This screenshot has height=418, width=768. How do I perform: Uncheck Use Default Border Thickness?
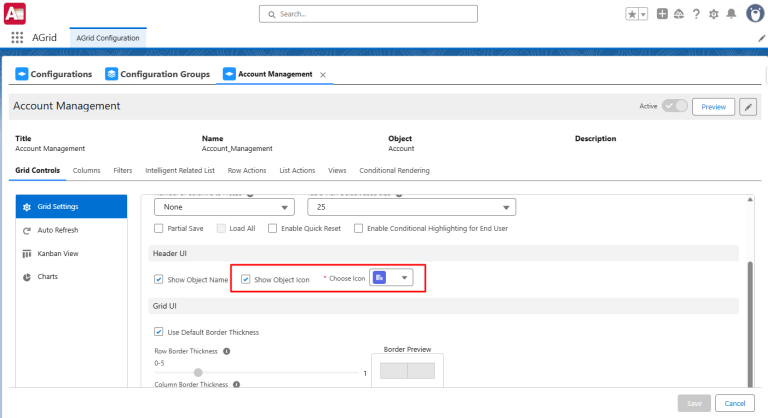pyautogui.click(x=158, y=332)
